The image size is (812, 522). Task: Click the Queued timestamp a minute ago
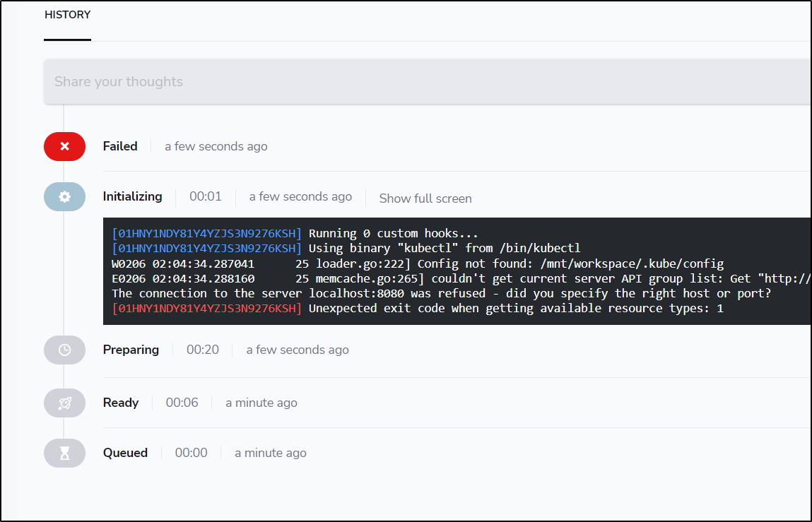(x=271, y=453)
